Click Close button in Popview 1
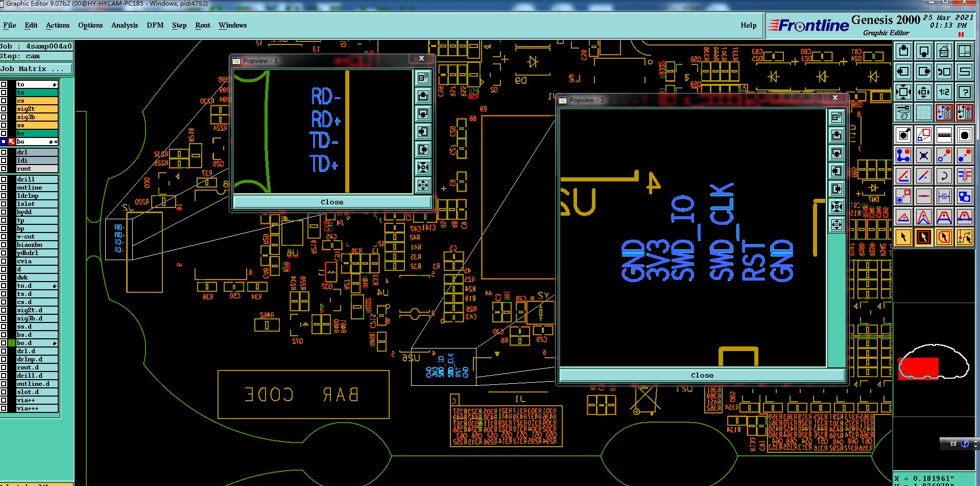This screenshot has width=980, height=486. (x=332, y=202)
